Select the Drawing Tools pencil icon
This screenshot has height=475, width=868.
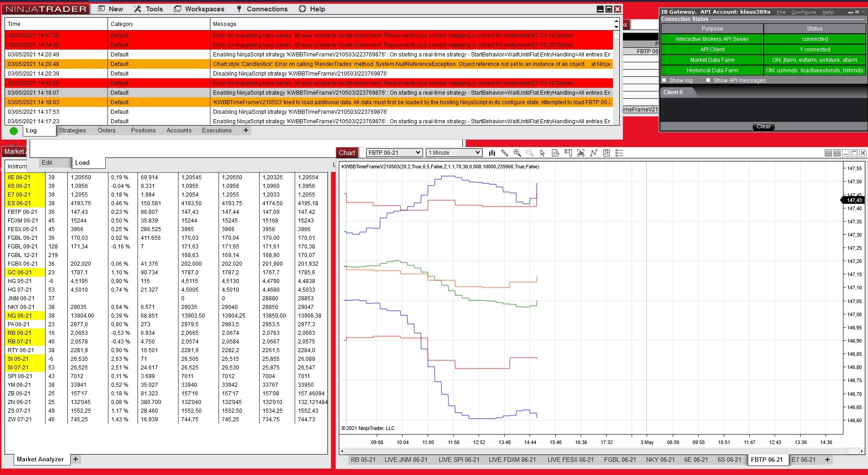(505, 153)
